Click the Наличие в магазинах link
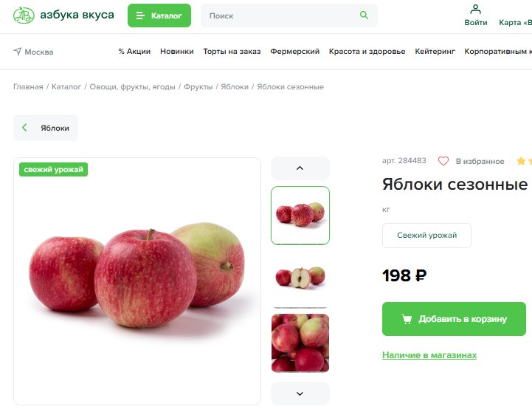This screenshot has width=532, height=412. [429, 355]
